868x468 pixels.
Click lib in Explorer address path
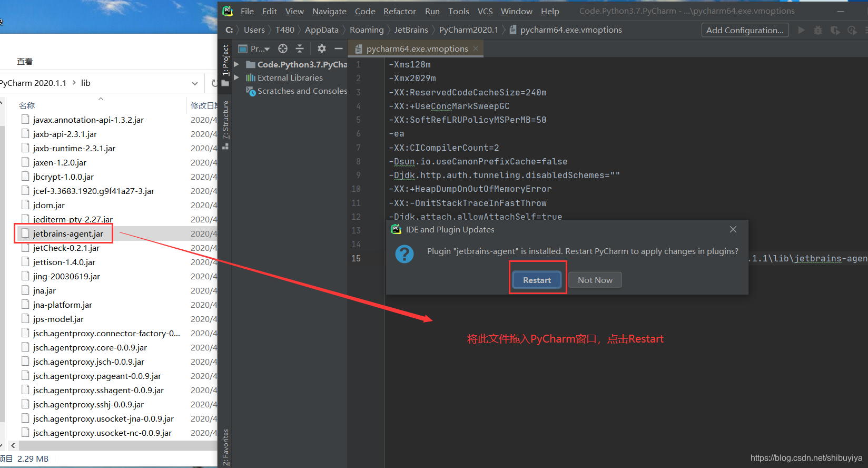pyautogui.click(x=86, y=83)
